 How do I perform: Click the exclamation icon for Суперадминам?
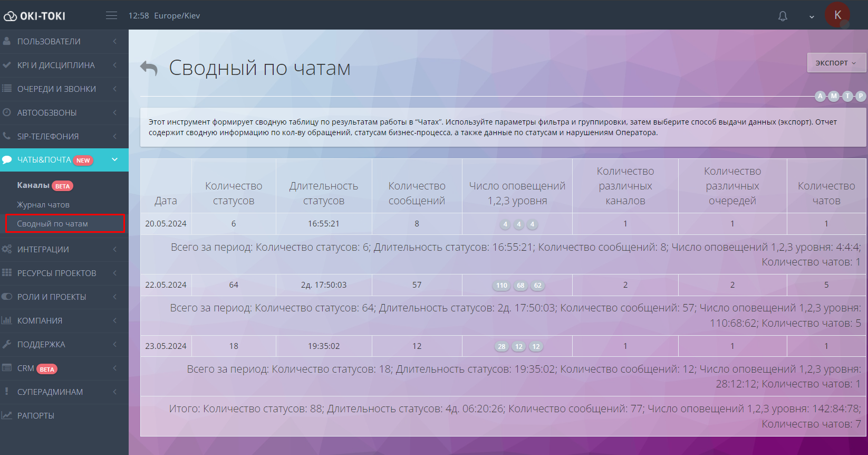point(7,392)
